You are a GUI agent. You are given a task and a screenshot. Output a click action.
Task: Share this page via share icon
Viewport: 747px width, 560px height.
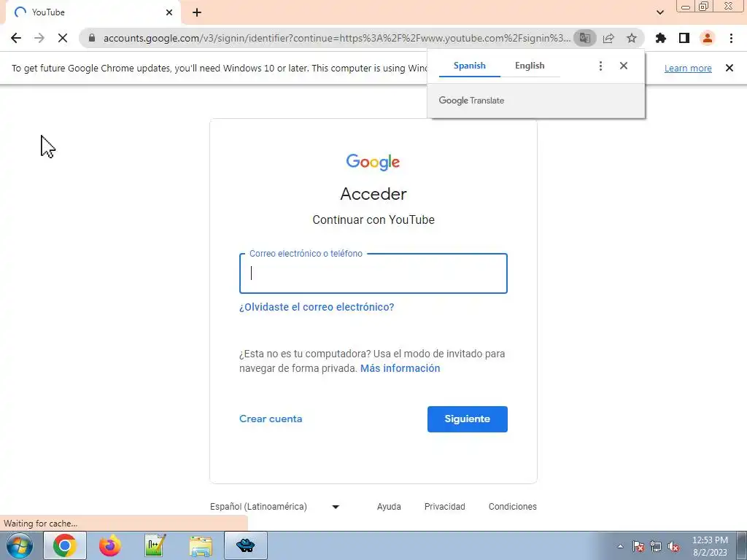point(608,38)
